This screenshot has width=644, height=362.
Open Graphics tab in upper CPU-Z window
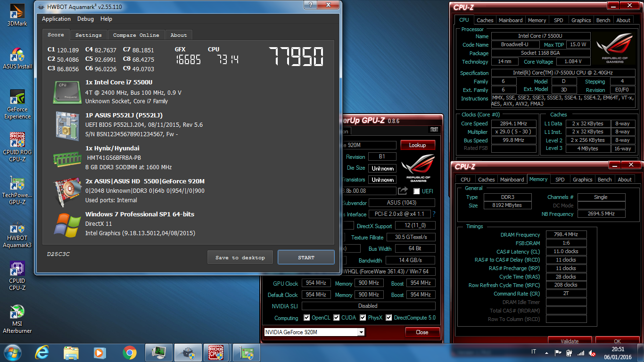click(581, 20)
